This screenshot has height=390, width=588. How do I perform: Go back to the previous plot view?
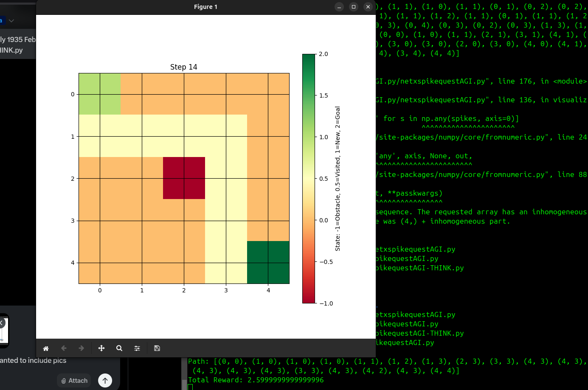coord(63,348)
